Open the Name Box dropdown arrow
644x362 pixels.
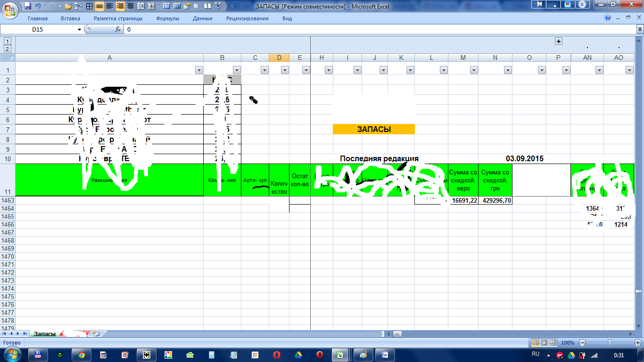point(79,29)
